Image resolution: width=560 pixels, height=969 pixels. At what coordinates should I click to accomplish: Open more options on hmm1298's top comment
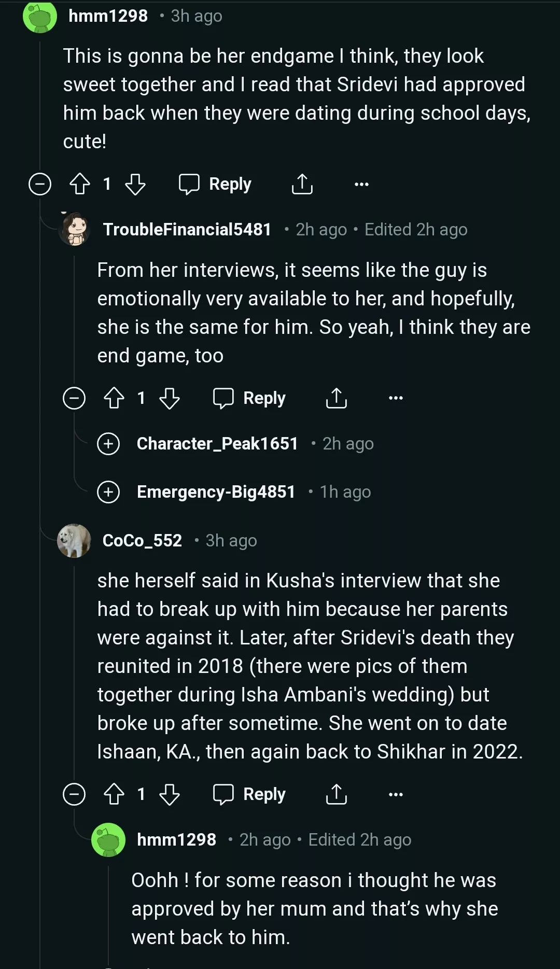point(361,184)
